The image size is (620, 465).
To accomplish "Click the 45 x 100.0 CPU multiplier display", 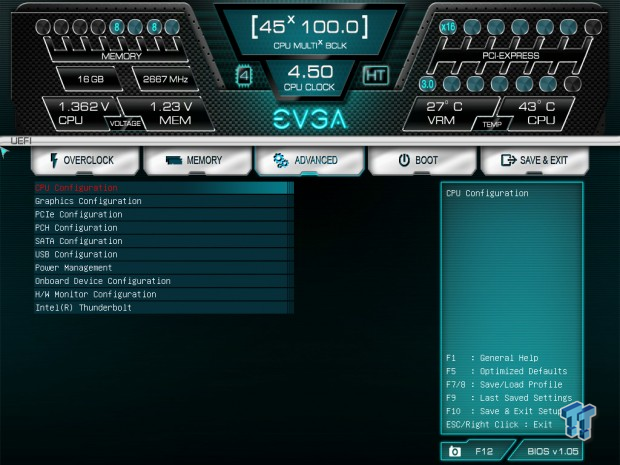I will 310,32.
